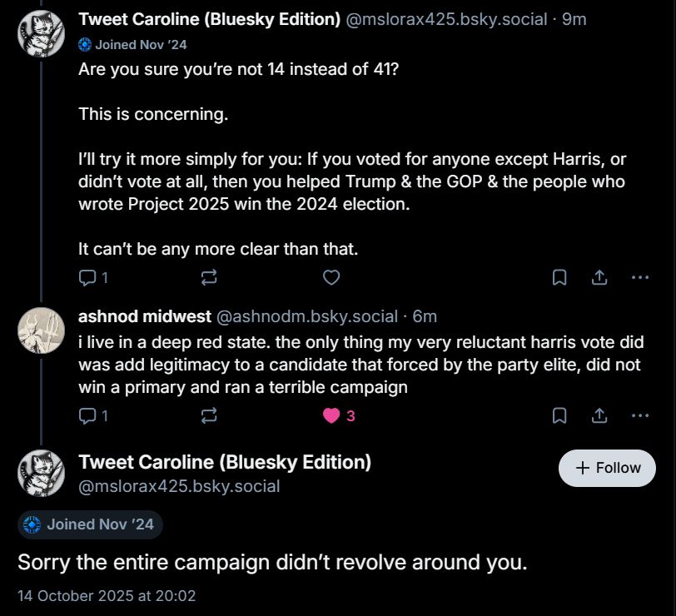Follow Tweet Caroline (Bluesky Edition)
This screenshot has width=676, height=616.
(607, 468)
